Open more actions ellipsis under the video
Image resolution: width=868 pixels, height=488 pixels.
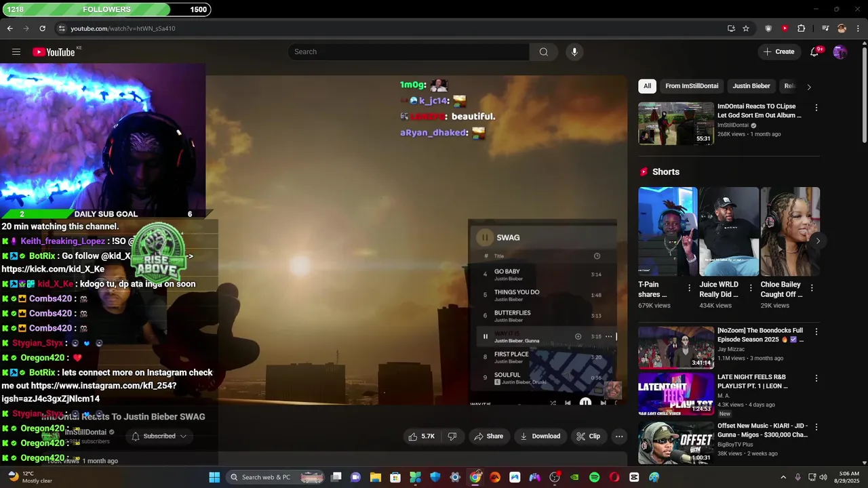coord(619,436)
